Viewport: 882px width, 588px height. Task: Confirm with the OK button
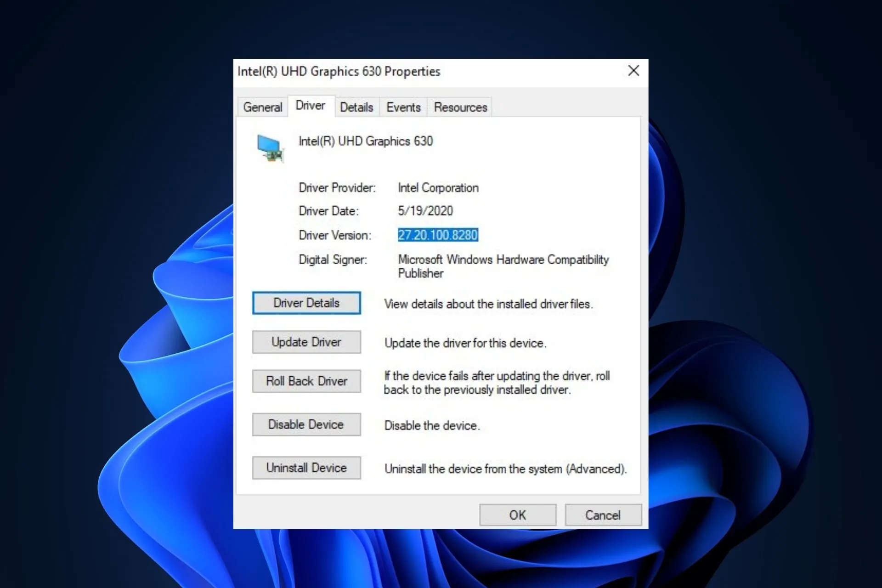518,515
